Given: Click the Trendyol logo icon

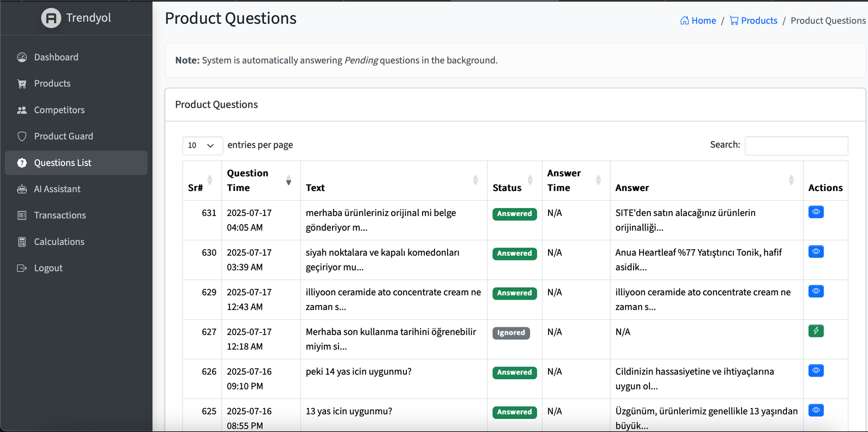Looking at the screenshot, I should click(x=51, y=18).
